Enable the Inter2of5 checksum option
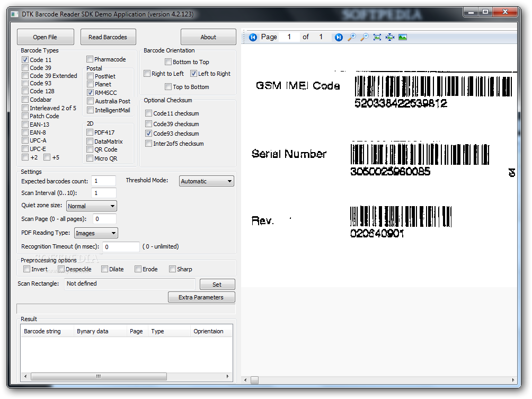The image size is (532, 399). coord(148,143)
